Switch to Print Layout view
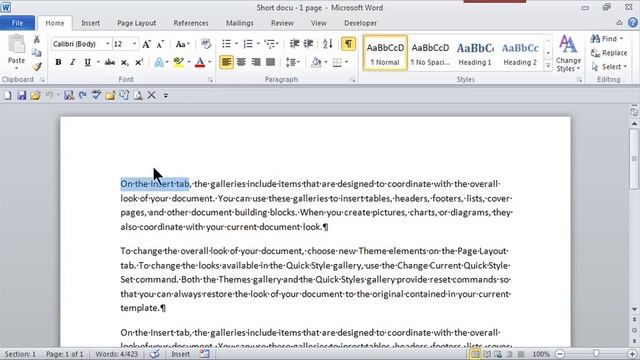This screenshot has width=640, height=360. tap(475, 354)
